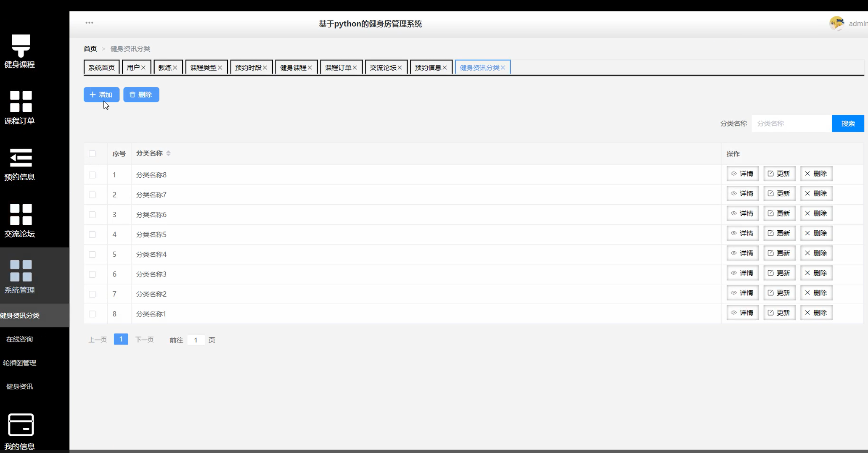Select 在线咨询 submenu item

(19, 339)
